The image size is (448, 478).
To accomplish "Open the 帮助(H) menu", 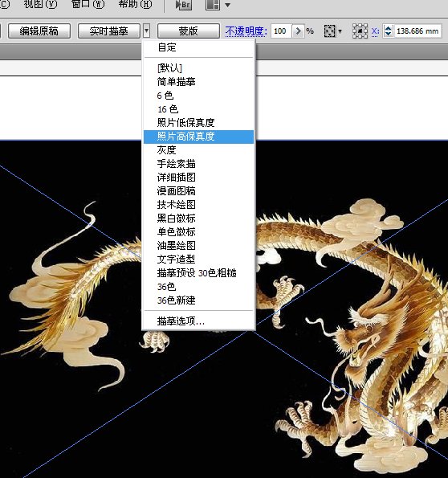I will 135,4.
